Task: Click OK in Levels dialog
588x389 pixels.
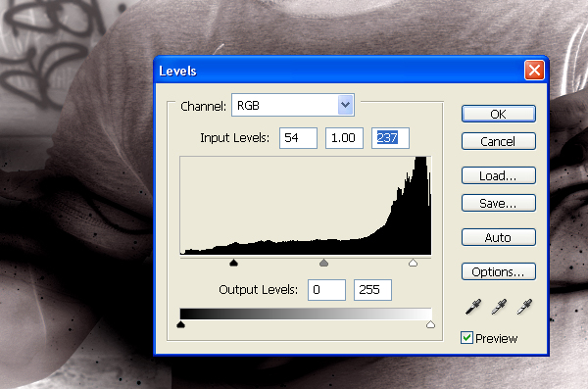Action: click(x=499, y=114)
